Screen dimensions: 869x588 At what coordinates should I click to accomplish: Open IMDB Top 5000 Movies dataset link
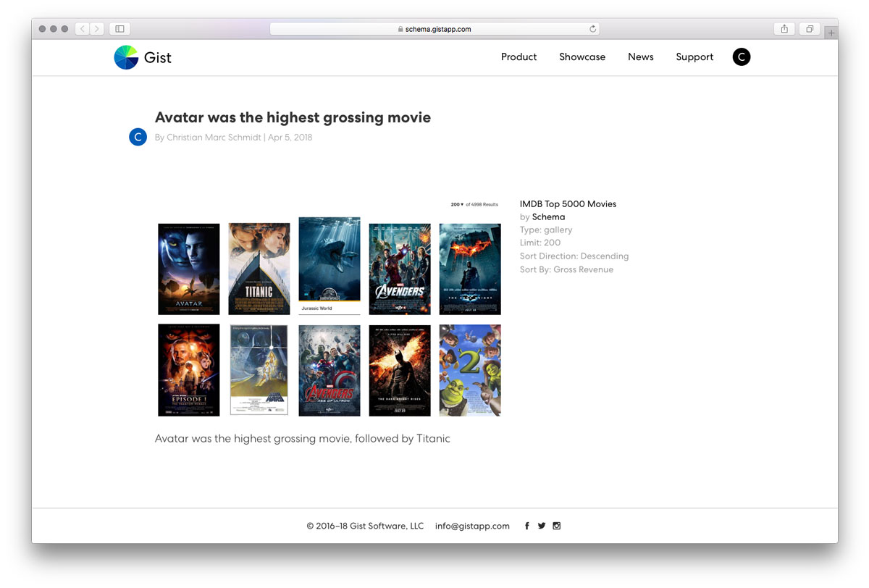568,203
